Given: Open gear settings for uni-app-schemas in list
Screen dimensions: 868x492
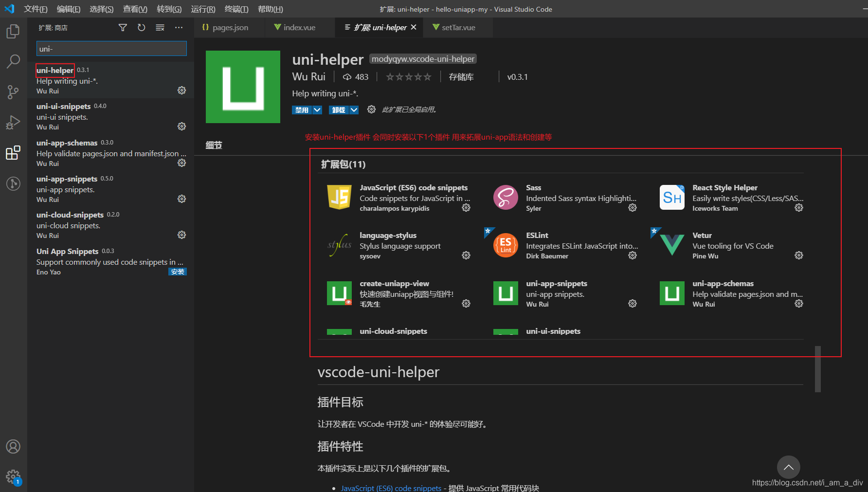Looking at the screenshot, I should [181, 163].
